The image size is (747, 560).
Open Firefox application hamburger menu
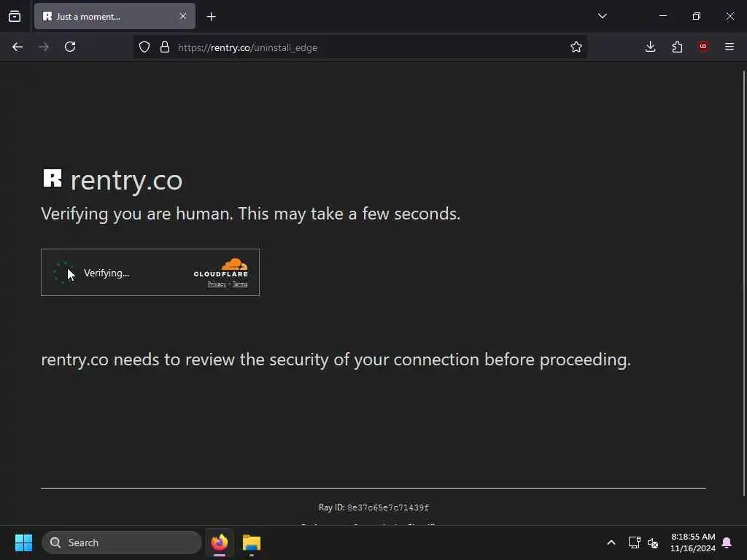pos(729,47)
